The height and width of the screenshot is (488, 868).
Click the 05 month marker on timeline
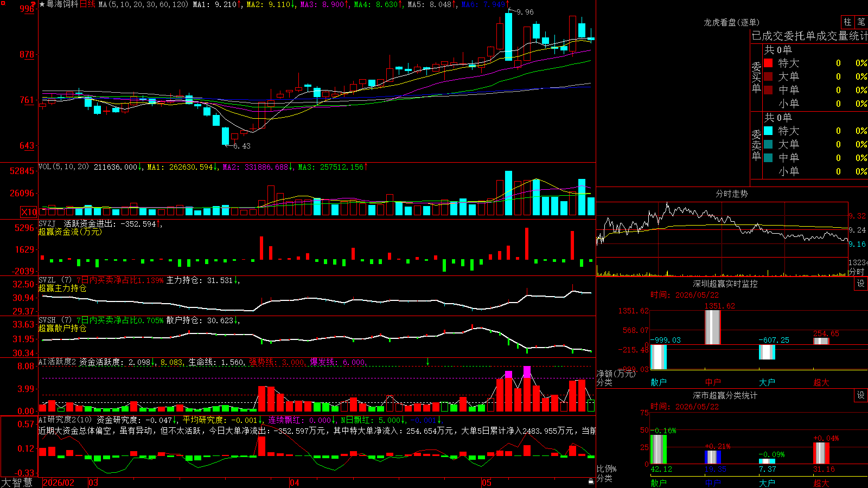[487, 483]
